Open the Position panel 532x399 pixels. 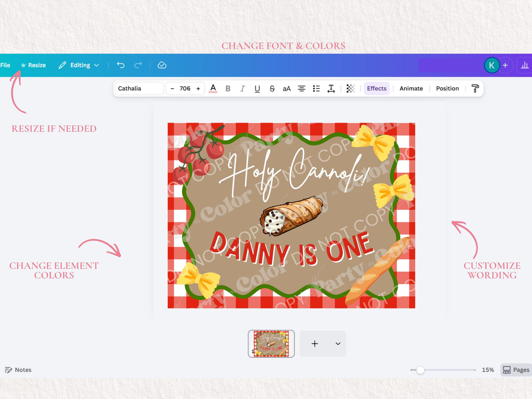tap(447, 88)
